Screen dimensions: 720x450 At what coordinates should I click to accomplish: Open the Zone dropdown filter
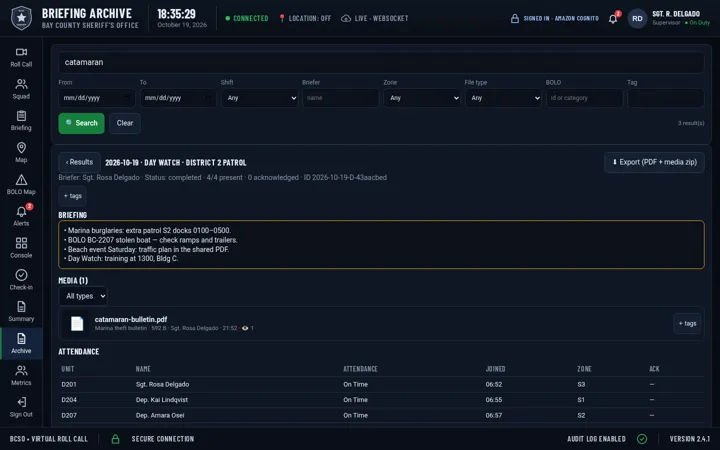pyautogui.click(x=422, y=98)
